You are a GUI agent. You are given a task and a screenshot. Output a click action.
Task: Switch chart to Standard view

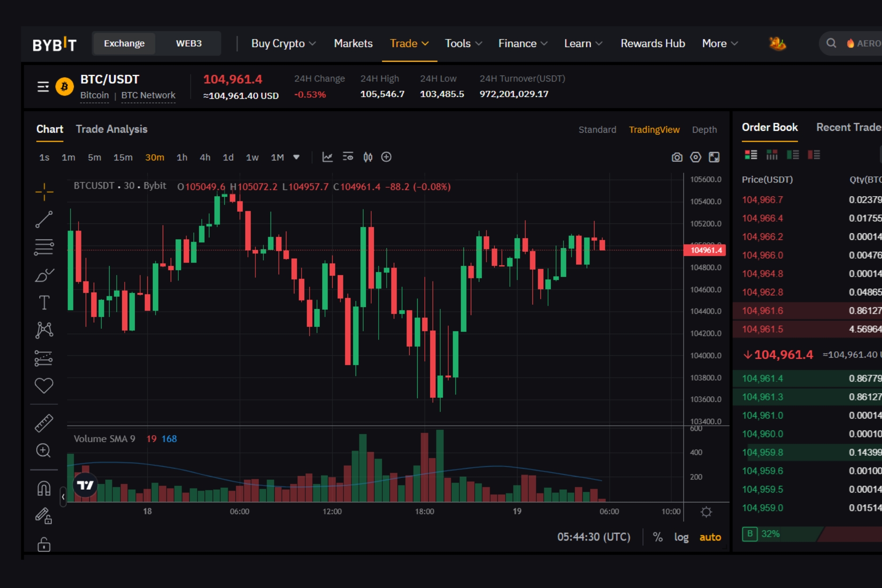[597, 129]
